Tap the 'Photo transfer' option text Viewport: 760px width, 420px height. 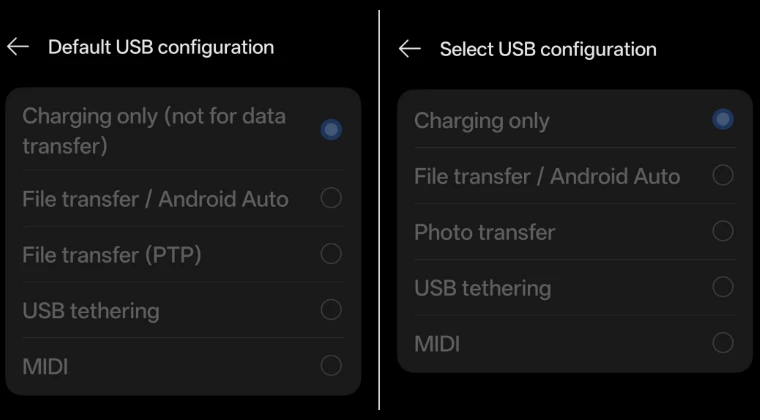pyautogui.click(x=484, y=232)
